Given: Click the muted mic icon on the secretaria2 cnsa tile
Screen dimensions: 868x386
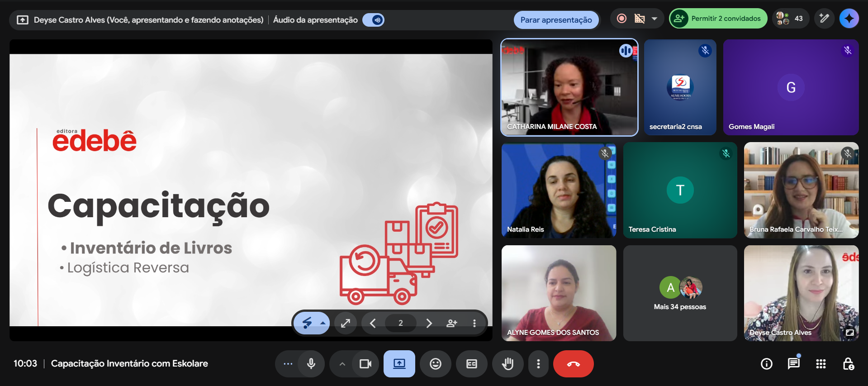Looking at the screenshot, I should (705, 51).
